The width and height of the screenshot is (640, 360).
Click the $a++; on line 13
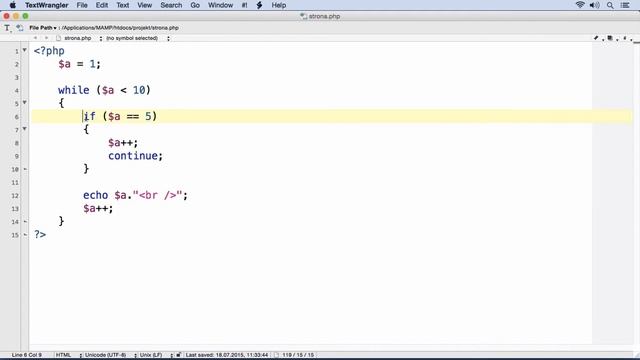pyautogui.click(x=98, y=208)
